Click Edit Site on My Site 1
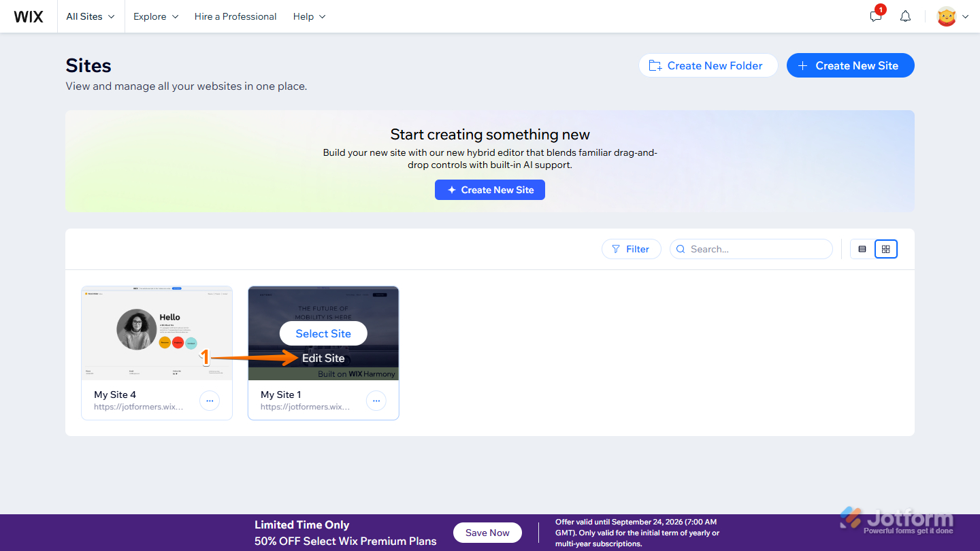980x551 pixels. tap(323, 358)
